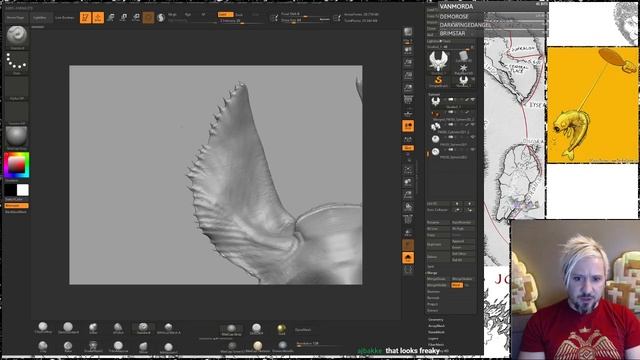This screenshot has height=360, width=640.
Task: Pick a hue in the color picker square
Action: click(x=17, y=164)
